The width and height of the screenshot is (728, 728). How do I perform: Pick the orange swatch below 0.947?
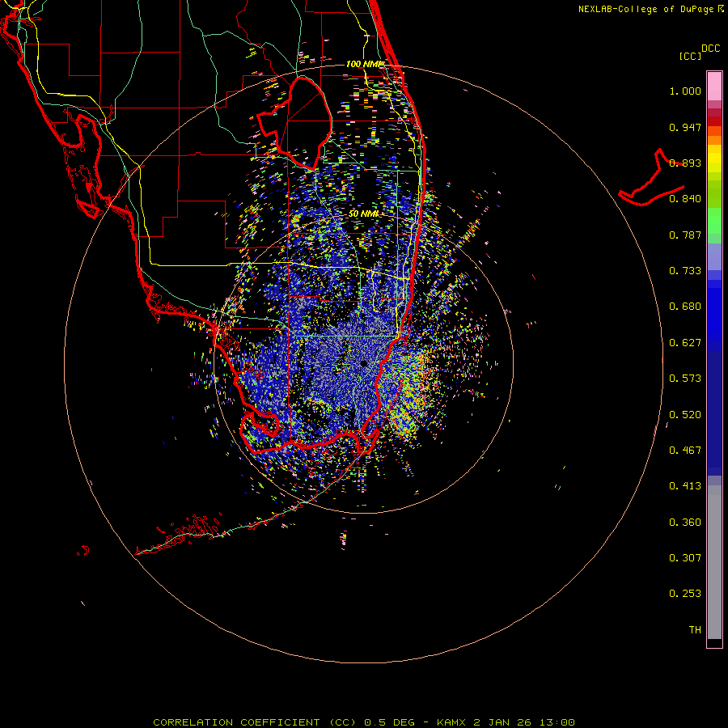pyautogui.click(x=714, y=140)
